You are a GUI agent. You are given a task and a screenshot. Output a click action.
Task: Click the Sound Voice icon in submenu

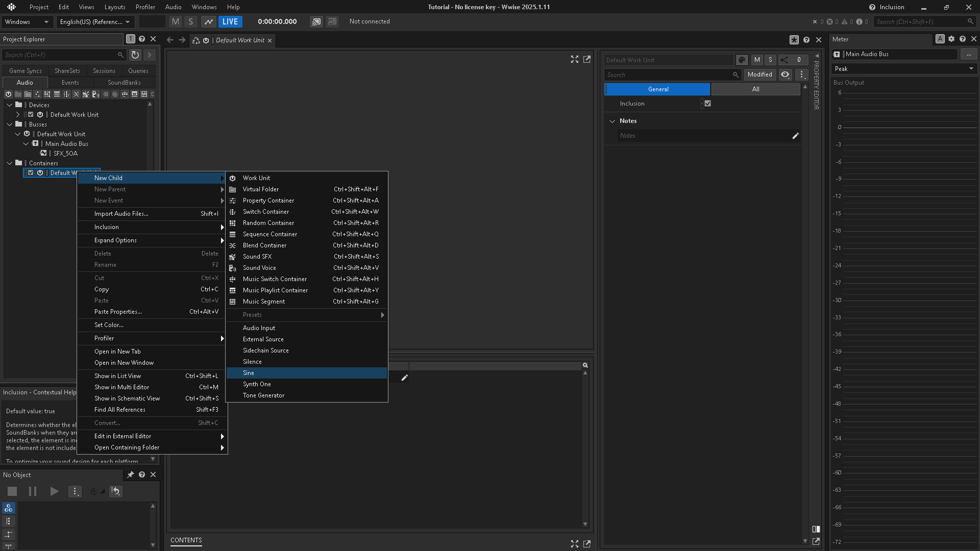[233, 268]
